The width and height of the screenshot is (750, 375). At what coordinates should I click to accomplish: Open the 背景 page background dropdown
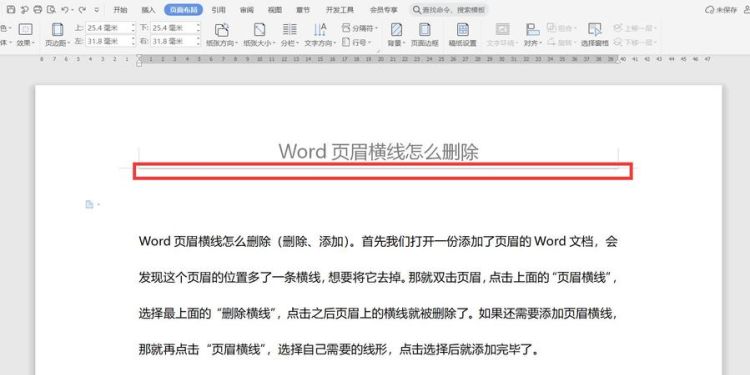coord(396,35)
